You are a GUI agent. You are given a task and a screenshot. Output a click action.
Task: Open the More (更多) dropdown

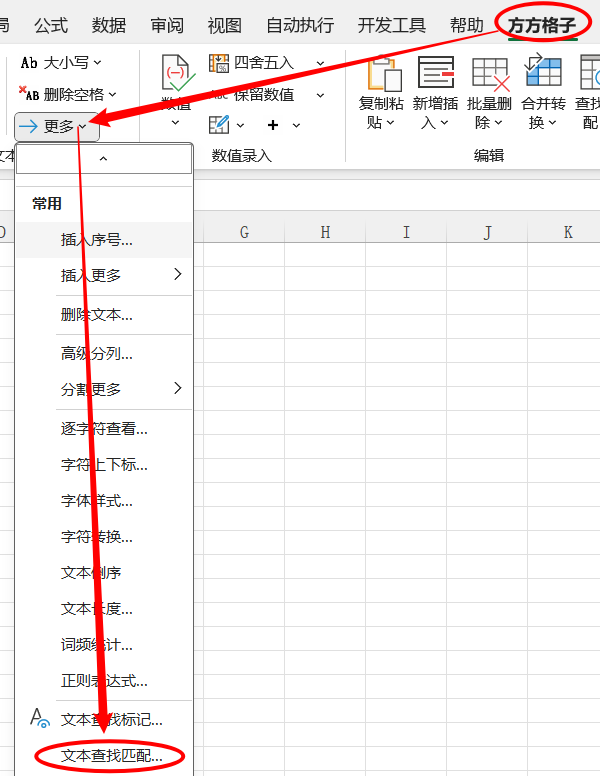pos(57,127)
